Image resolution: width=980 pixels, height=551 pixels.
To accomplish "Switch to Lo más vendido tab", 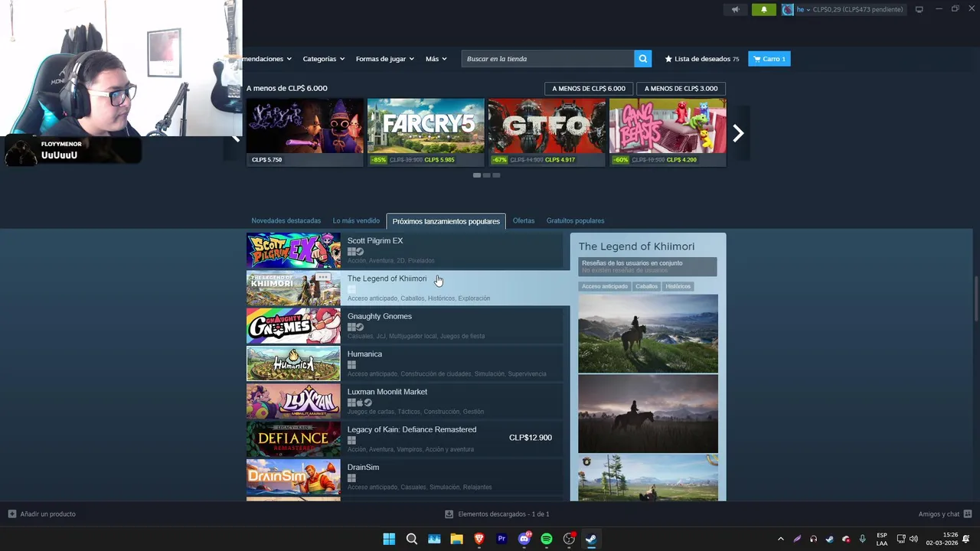I will click(356, 220).
